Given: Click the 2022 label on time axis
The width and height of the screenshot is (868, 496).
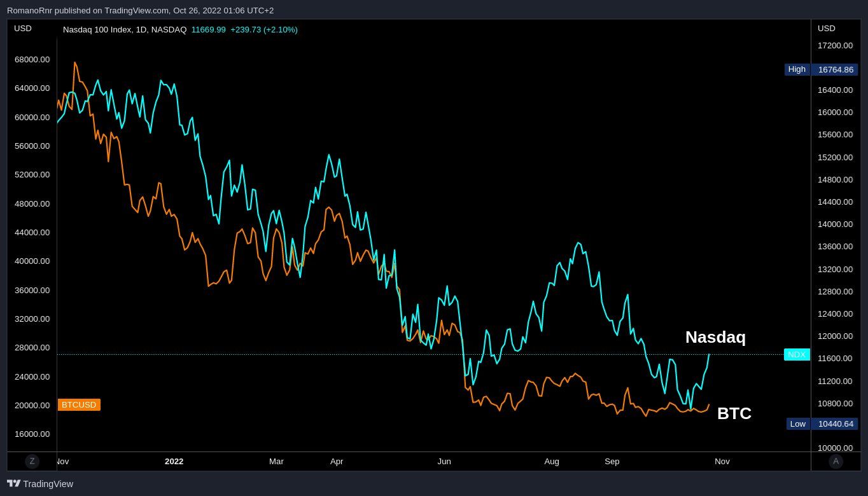Looking at the screenshot, I should pyautogui.click(x=174, y=462).
